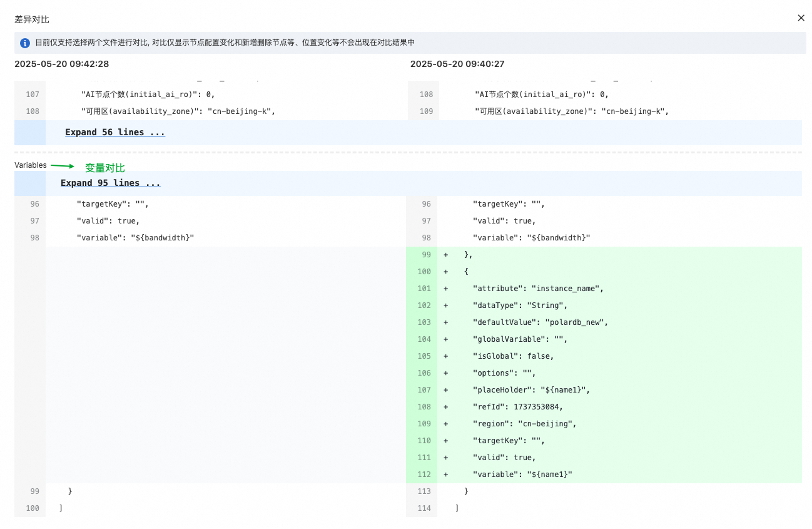Click the added "attribute": "instance_name" line
Screen dimensions: 812x529
537,289
